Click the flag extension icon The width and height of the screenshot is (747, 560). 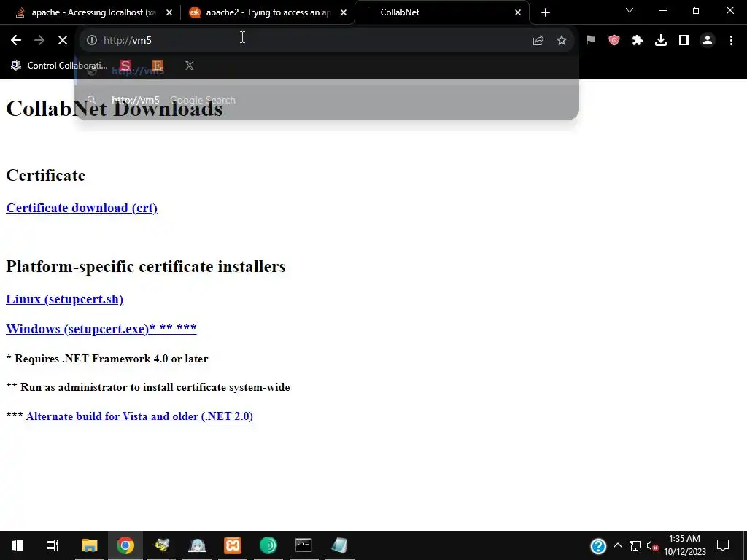[x=591, y=41]
